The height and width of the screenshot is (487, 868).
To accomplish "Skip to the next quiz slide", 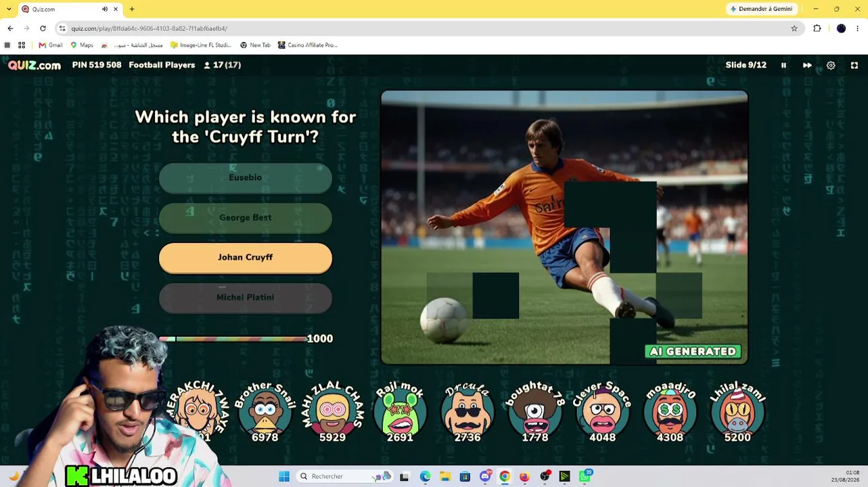I will coord(807,65).
